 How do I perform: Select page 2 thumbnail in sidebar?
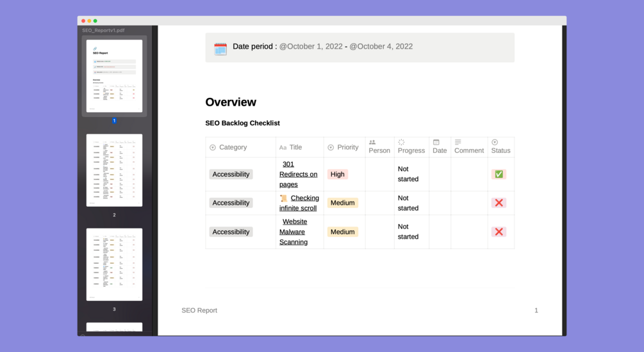114,170
